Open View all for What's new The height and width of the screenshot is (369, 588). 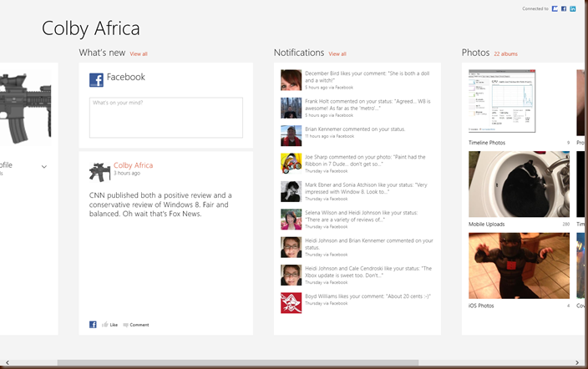[139, 54]
